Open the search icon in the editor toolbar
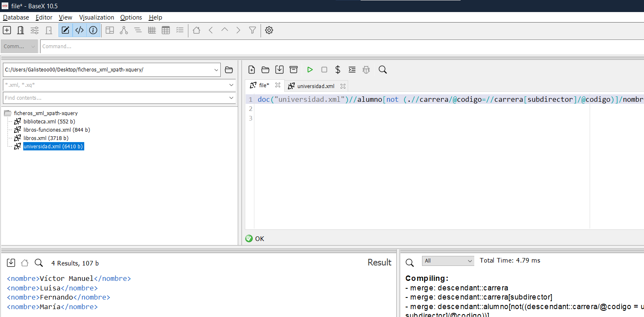 [x=382, y=69]
